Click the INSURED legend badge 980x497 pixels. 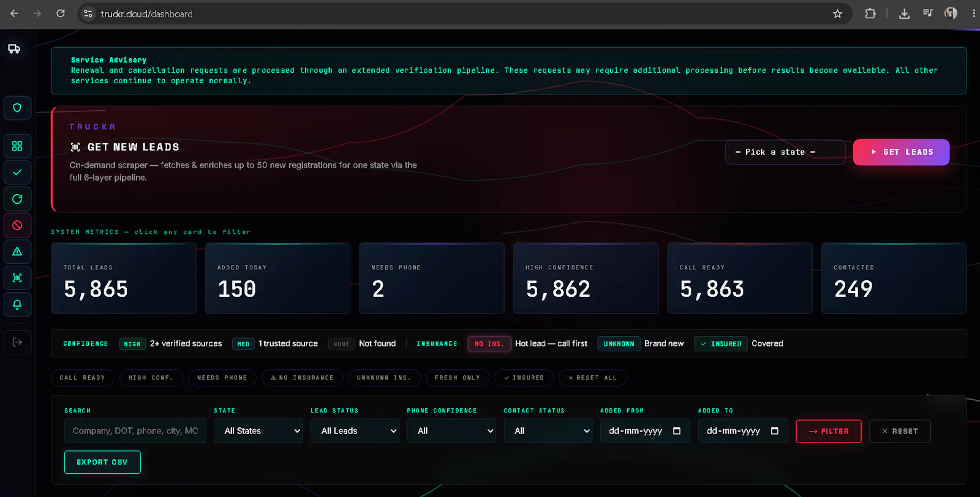click(720, 344)
